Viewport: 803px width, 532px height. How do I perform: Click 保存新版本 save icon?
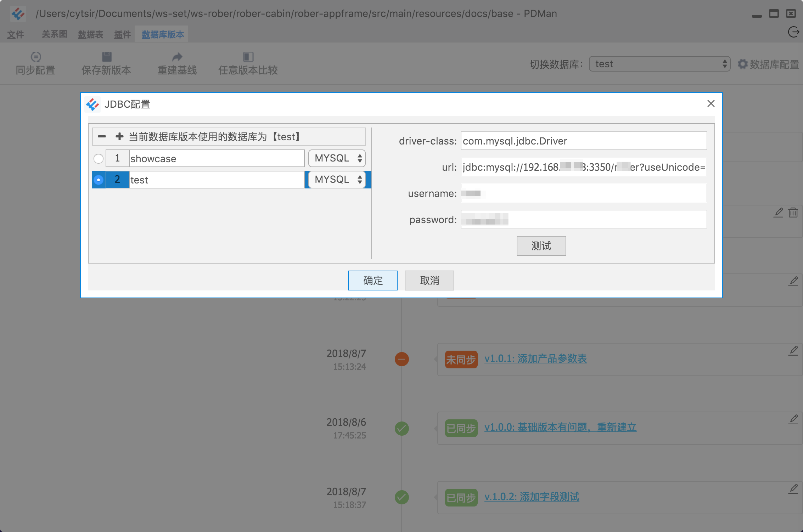107,57
